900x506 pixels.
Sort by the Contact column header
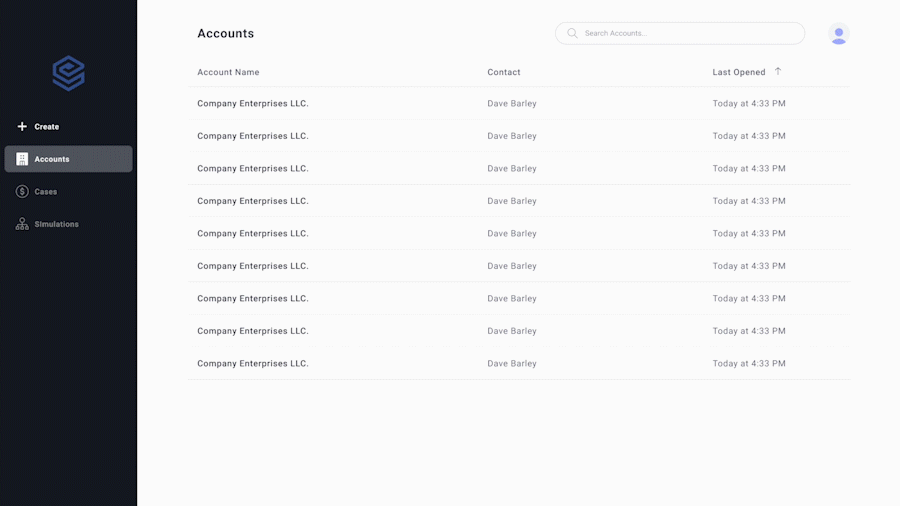(504, 72)
